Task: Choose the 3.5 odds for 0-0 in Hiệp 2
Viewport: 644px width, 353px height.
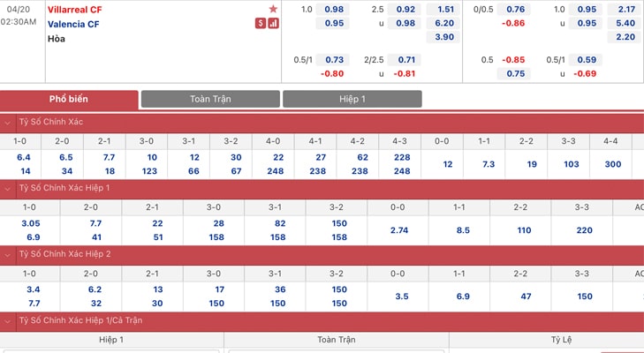Action: coord(402,297)
